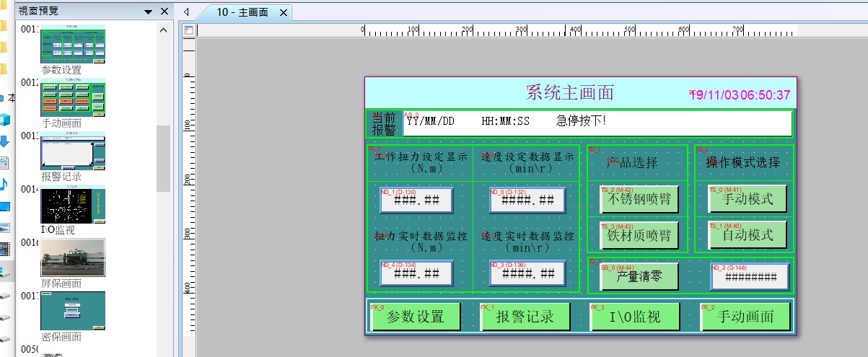This screenshot has height=357, width=868.
Task: Toggle the 不锈钢喷臂 switch
Action: click(x=639, y=199)
